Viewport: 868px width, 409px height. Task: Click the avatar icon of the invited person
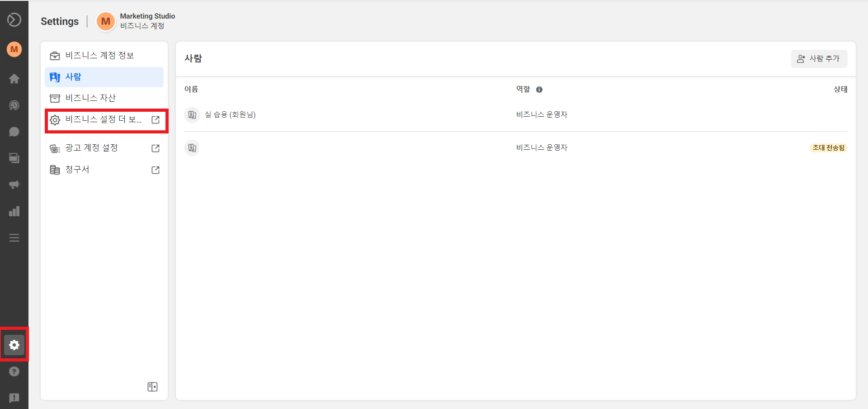point(192,148)
